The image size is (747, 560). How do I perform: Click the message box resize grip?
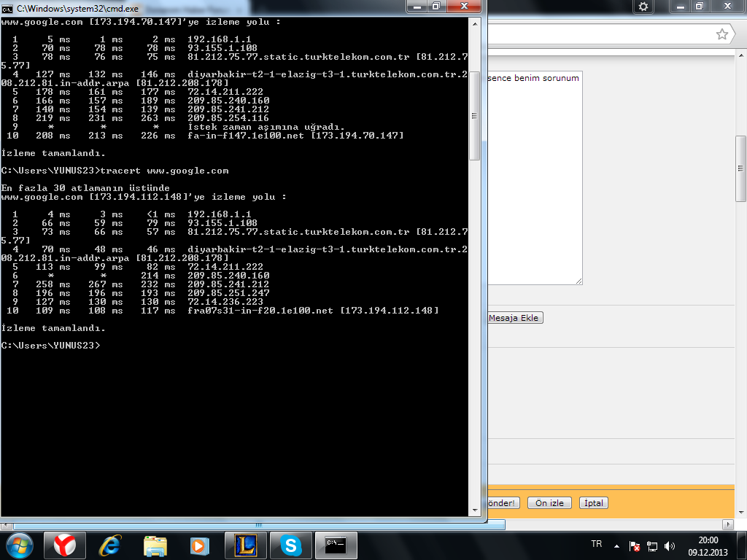pos(578,281)
